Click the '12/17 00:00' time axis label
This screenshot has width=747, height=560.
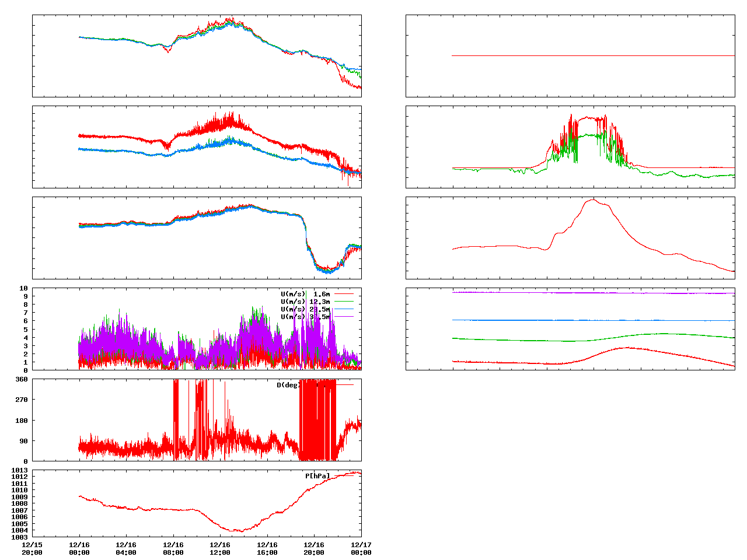361,549
